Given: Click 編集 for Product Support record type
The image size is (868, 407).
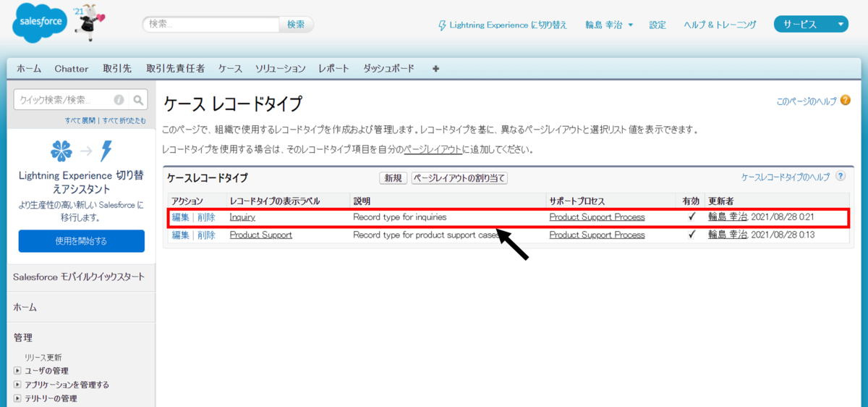Looking at the screenshot, I should coord(180,235).
